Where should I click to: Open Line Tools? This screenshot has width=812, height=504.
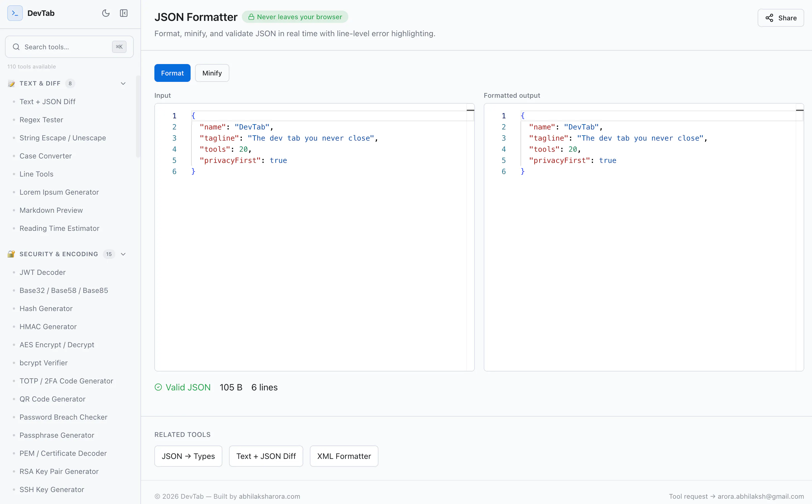click(36, 174)
